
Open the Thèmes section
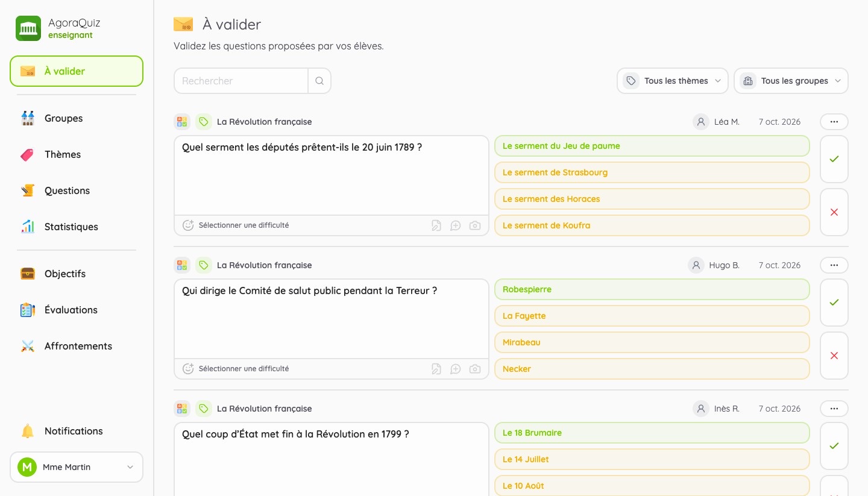click(x=77, y=154)
